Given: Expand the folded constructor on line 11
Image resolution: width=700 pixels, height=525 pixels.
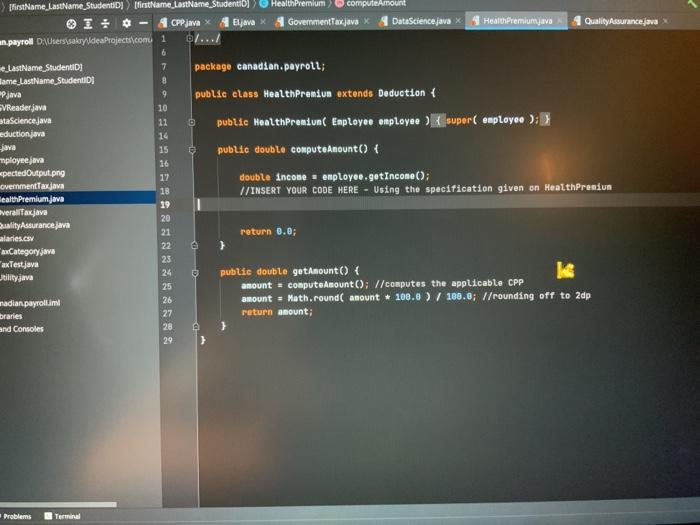Looking at the screenshot, I should [x=192, y=122].
